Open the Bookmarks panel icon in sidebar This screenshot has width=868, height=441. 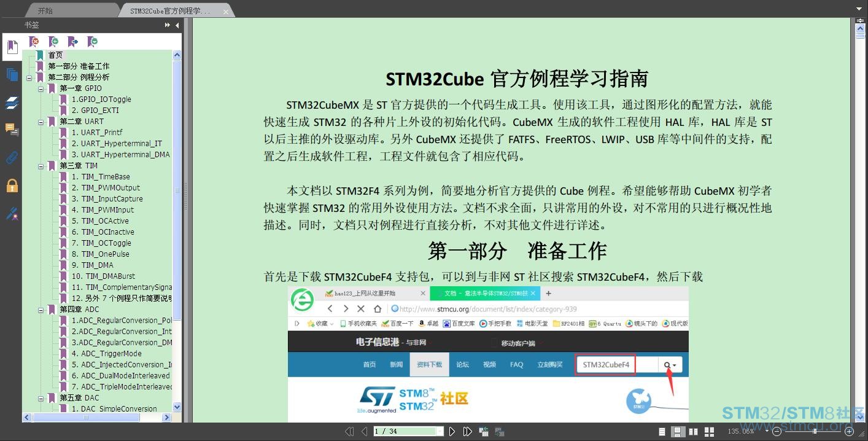tap(12, 47)
